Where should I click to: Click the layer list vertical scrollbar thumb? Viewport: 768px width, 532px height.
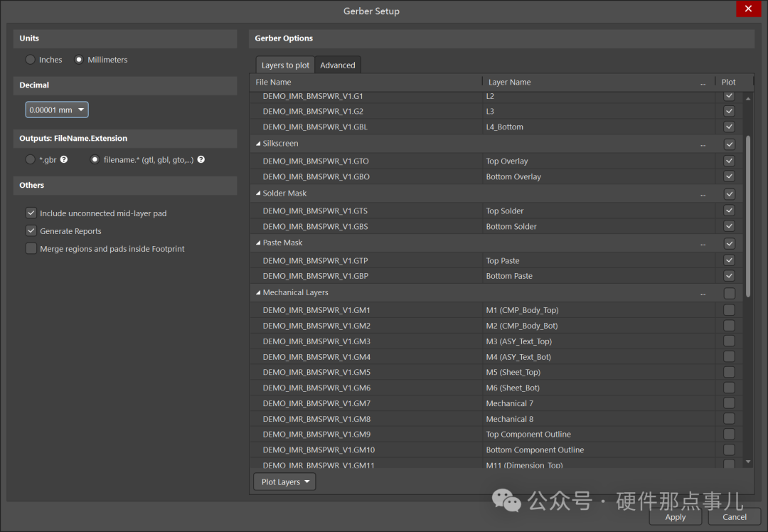pyautogui.click(x=748, y=216)
